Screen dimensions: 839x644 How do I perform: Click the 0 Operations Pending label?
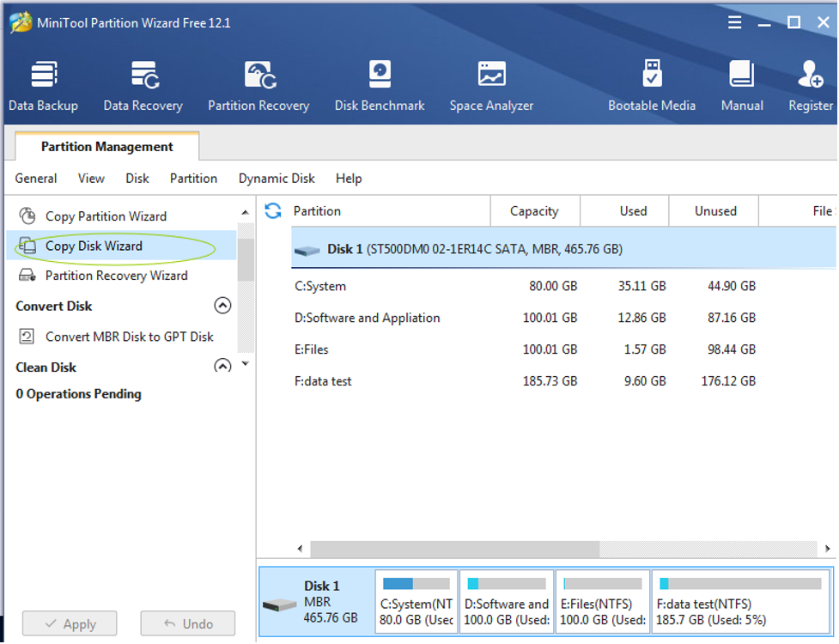tap(79, 394)
